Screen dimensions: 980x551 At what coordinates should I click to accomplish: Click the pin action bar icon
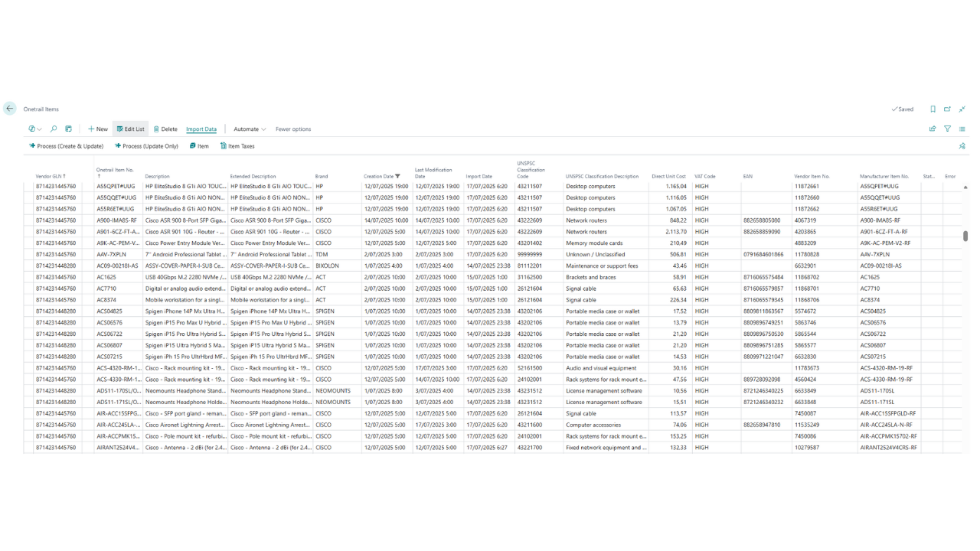(962, 146)
